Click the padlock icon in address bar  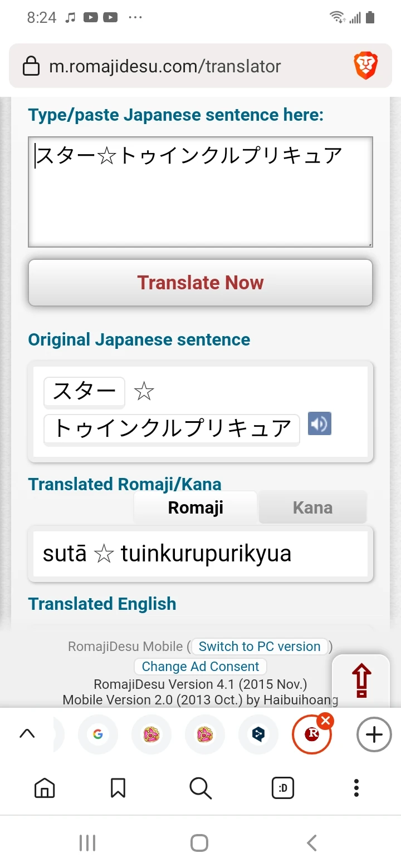coord(31,66)
